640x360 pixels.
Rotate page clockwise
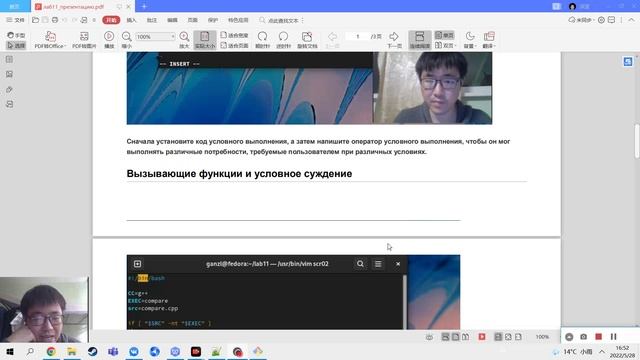[x=262, y=40]
